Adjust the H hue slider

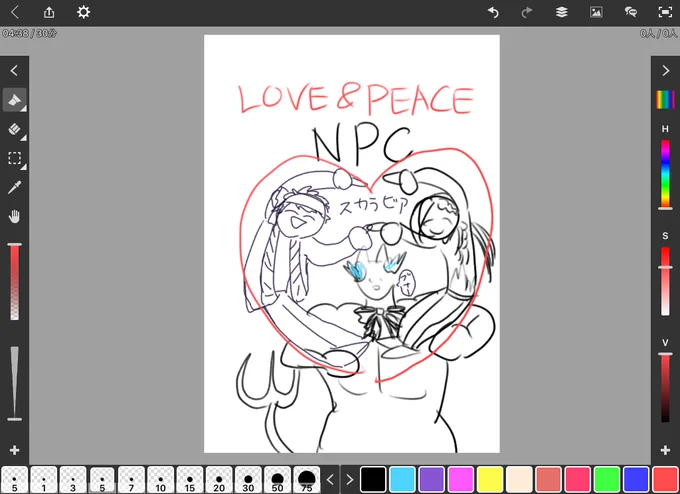(665, 175)
